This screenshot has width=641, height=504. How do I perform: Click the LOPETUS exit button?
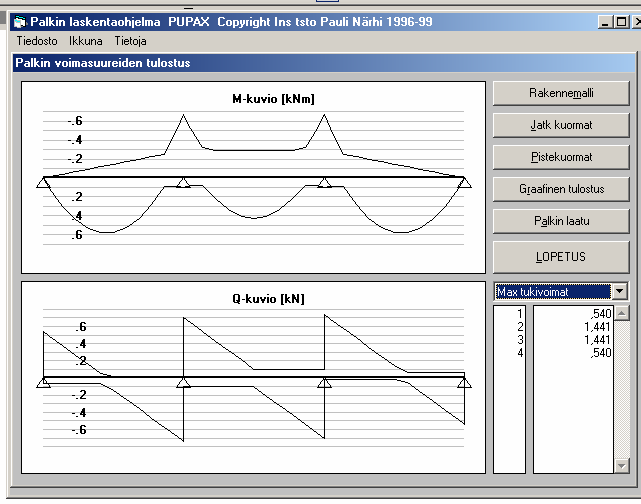(561, 257)
